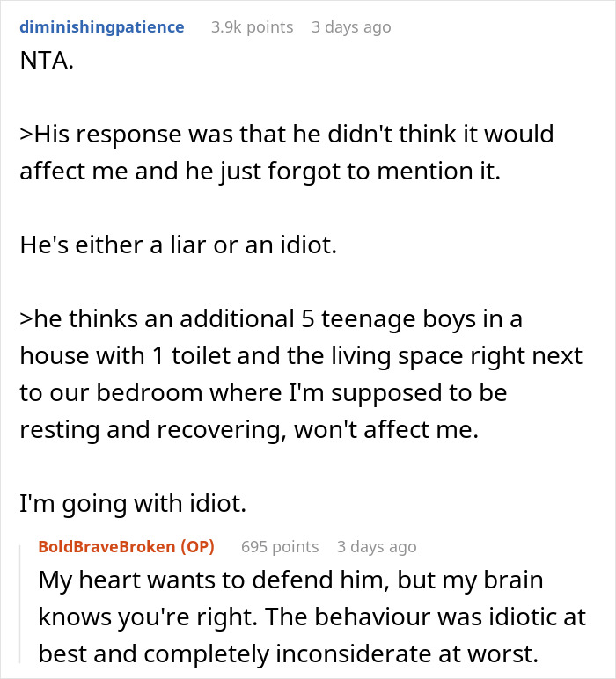Click the top comment's 3 days ago timestamp

pos(351,27)
